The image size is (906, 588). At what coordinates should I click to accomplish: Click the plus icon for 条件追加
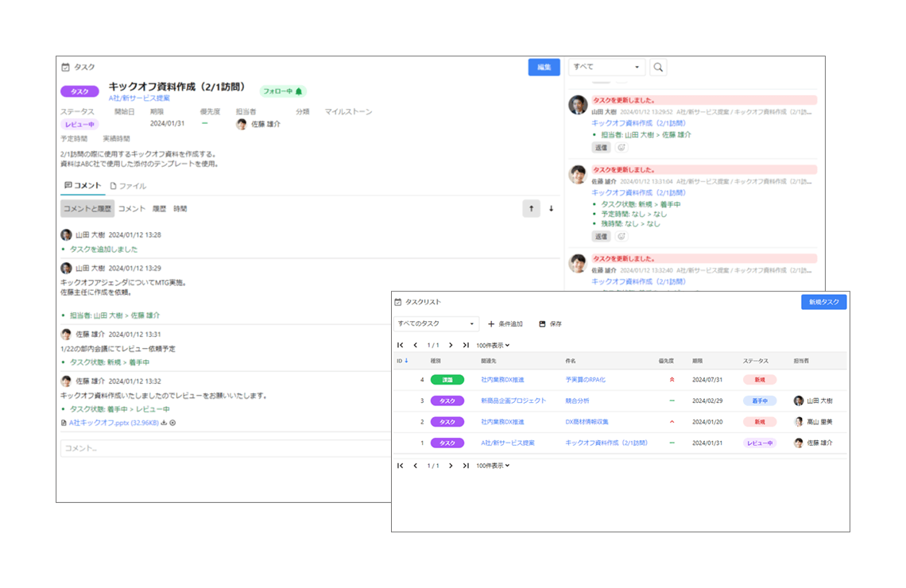[x=491, y=324]
